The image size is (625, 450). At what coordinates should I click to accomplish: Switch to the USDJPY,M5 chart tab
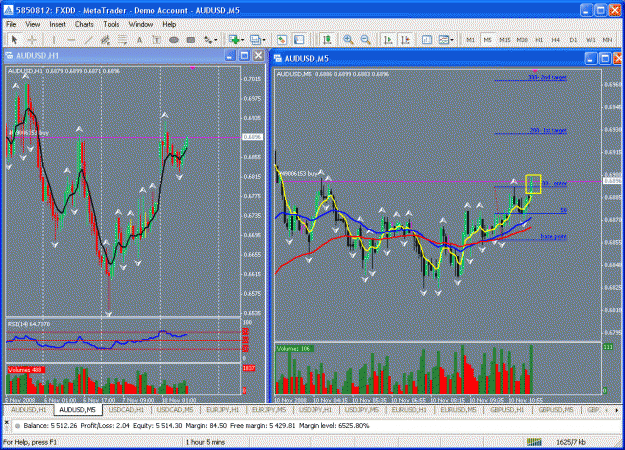[x=362, y=409]
